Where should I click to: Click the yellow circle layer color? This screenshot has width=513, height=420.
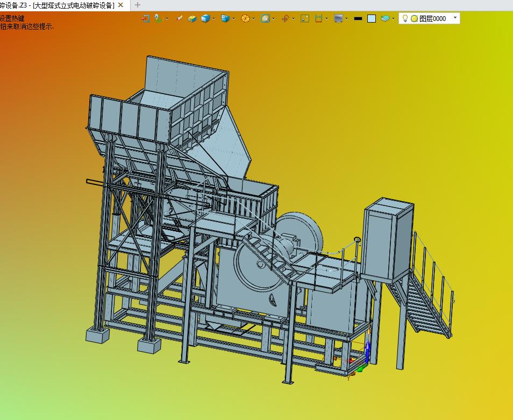[414, 19]
